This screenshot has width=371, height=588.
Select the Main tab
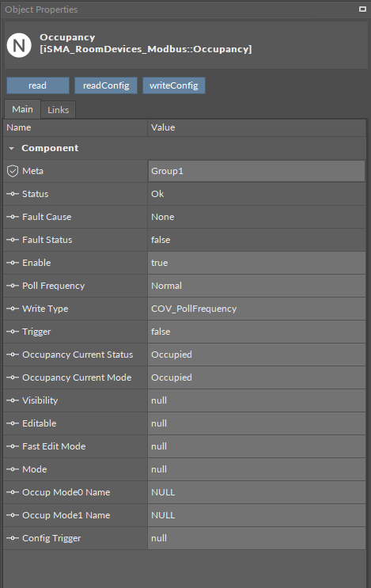22,109
